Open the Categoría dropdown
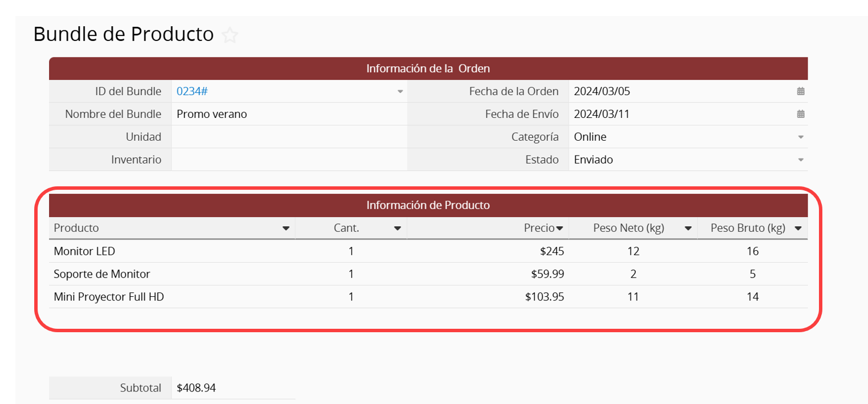Screen dimensions: 868x404 [x=801, y=137]
